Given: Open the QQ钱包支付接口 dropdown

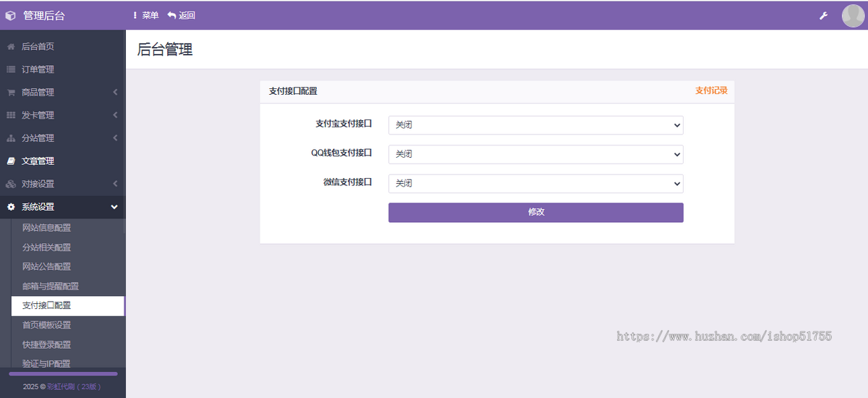Looking at the screenshot, I should coord(536,154).
